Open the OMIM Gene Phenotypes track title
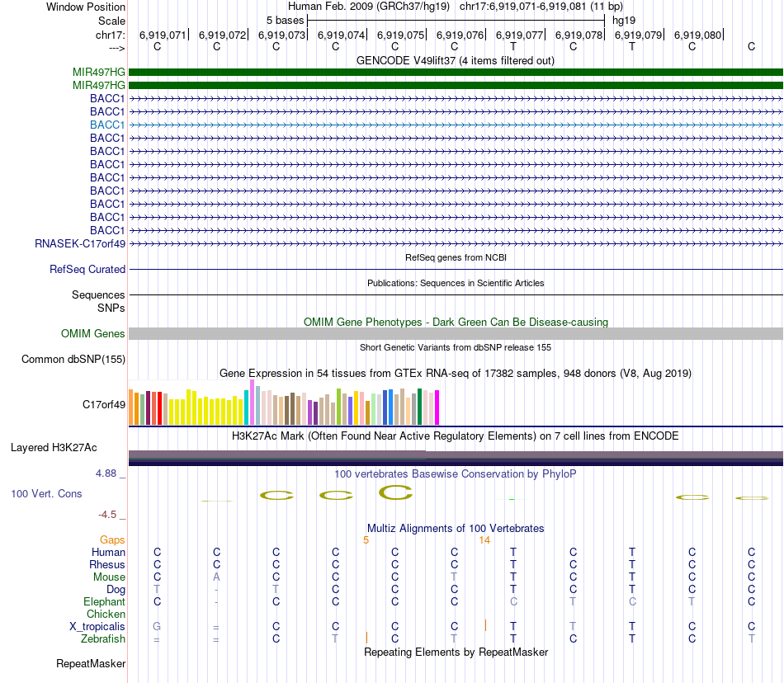The width and height of the screenshot is (784, 683). tap(456, 323)
